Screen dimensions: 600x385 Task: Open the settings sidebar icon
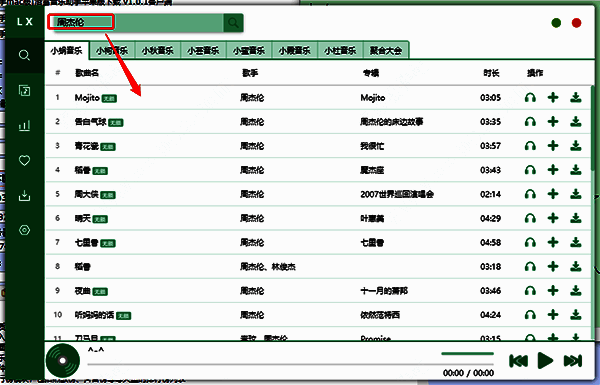coord(24,230)
